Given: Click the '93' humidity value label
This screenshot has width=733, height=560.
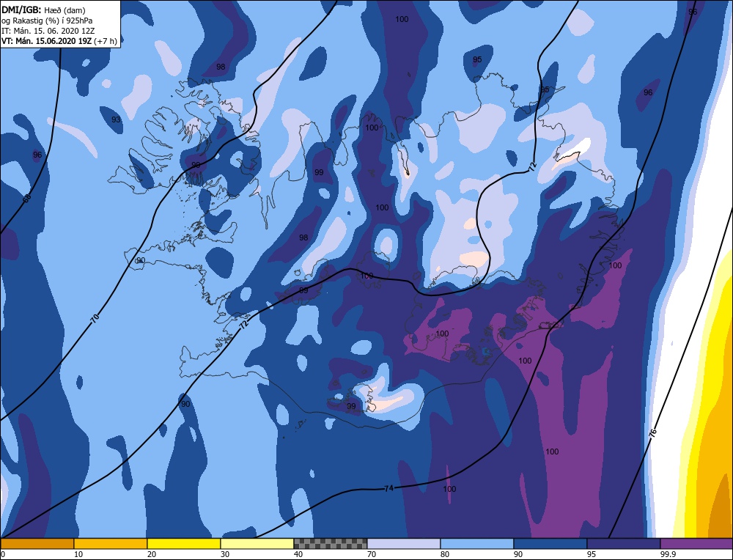Looking at the screenshot, I should pos(116,119).
